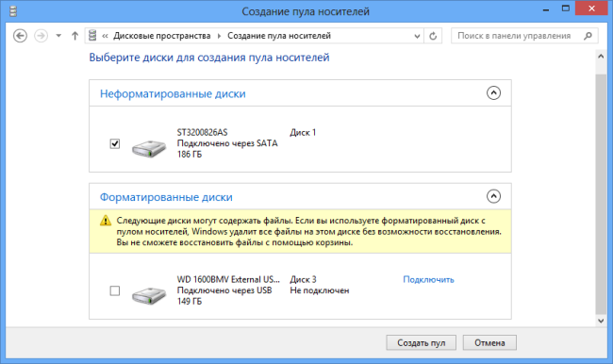Click the yellow warning triangle icon
This screenshot has height=364, width=613.
(106, 221)
